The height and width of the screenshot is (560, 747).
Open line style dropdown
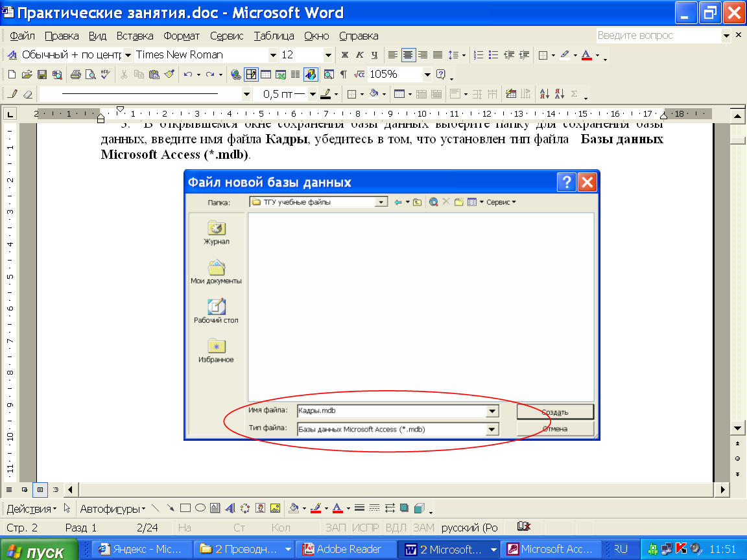(246, 94)
